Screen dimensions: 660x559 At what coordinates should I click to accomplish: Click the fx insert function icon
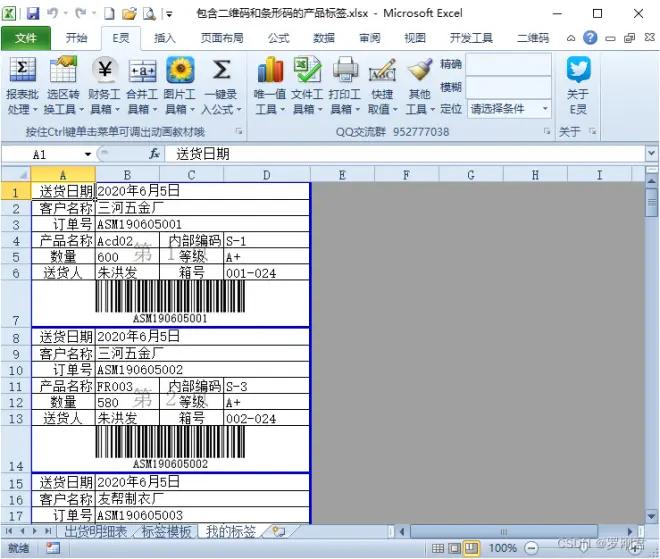coord(154,154)
